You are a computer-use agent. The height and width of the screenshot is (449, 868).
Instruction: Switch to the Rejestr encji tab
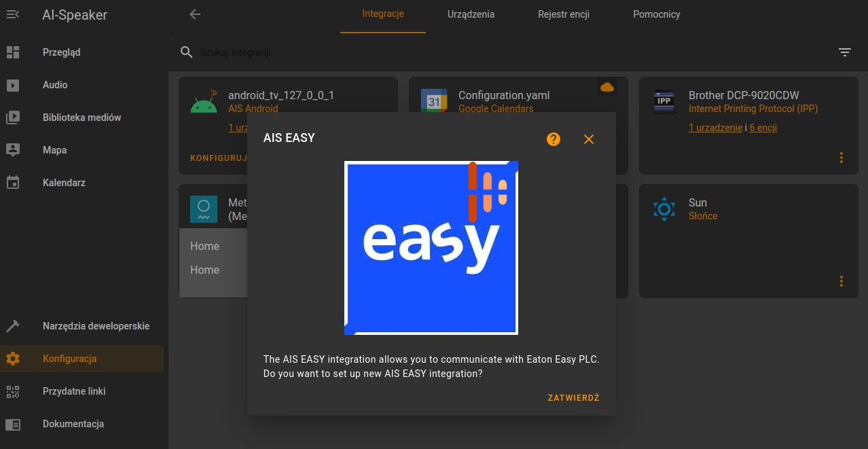[x=564, y=14]
